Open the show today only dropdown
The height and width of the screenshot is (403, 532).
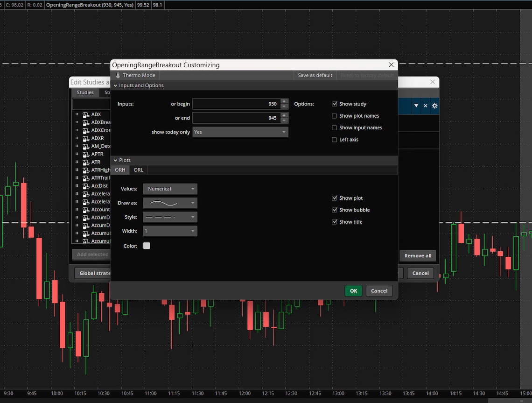pos(240,132)
